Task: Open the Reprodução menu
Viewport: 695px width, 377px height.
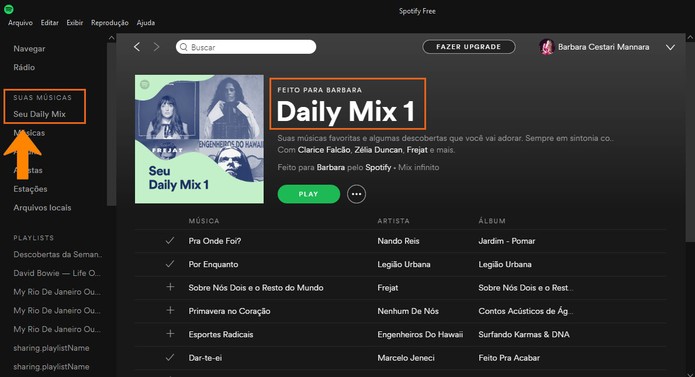Action: (109, 23)
